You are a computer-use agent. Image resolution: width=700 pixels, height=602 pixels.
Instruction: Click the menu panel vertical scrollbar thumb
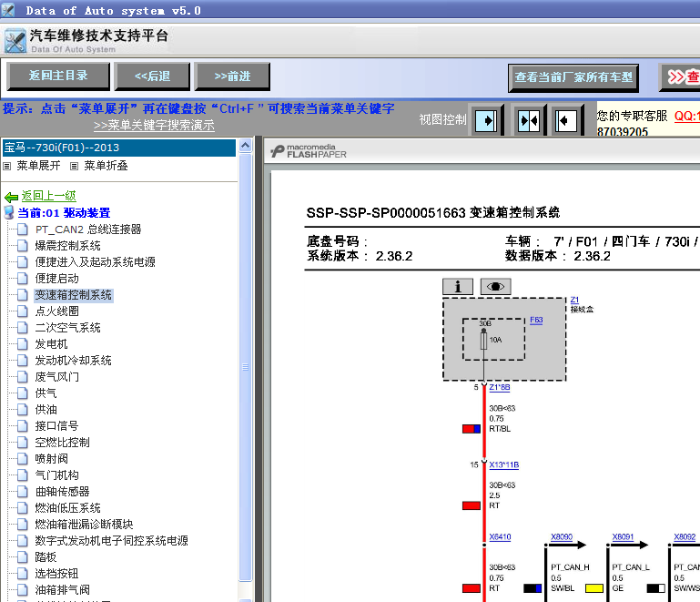pyautogui.click(x=245, y=367)
